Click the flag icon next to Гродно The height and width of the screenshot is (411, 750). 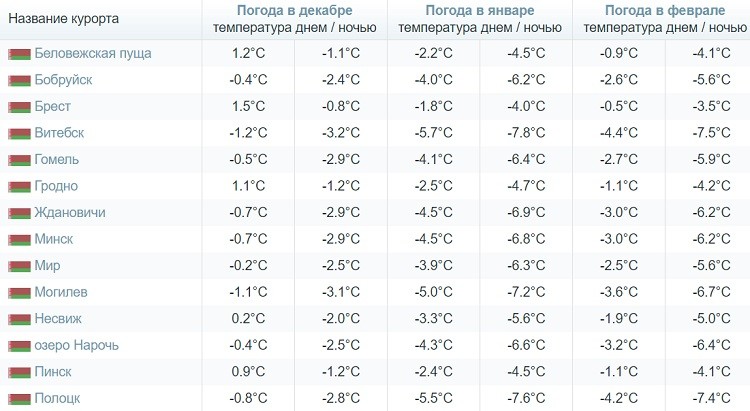coord(18,186)
